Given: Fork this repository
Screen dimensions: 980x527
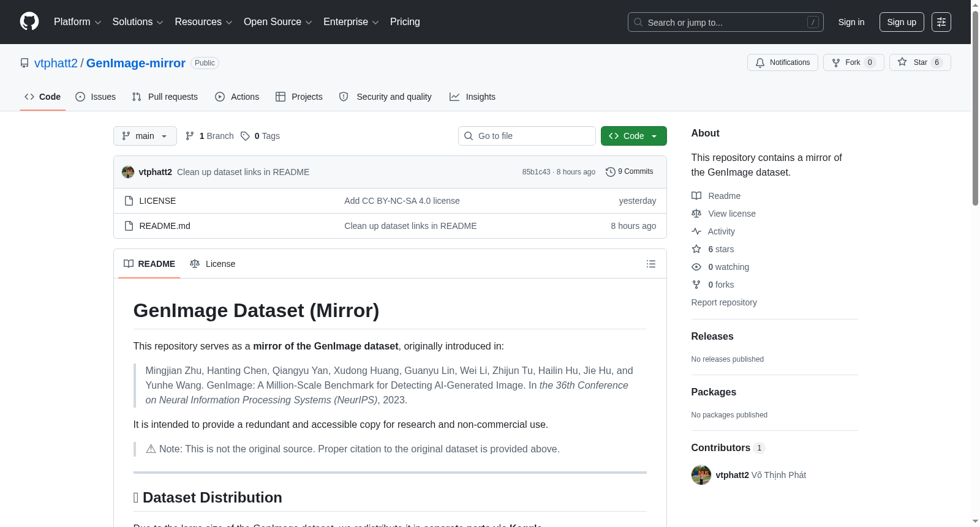Looking at the screenshot, I should tap(853, 62).
